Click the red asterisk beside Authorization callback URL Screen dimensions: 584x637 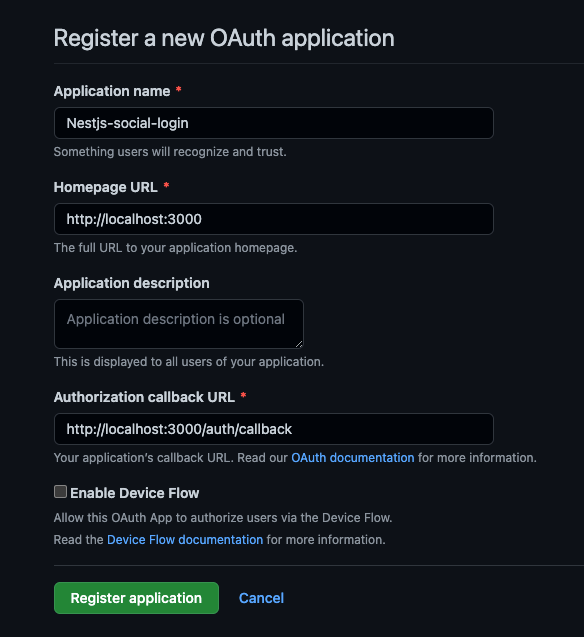243,395
